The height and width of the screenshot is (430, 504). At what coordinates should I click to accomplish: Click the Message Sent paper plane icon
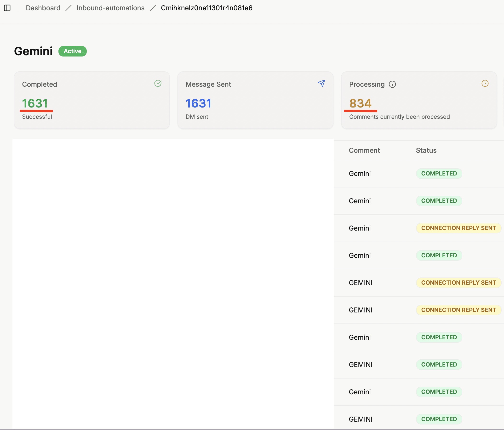tap(321, 83)
